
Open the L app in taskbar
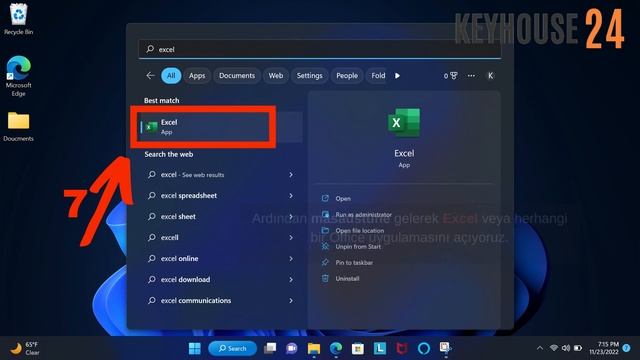[380, 349]
